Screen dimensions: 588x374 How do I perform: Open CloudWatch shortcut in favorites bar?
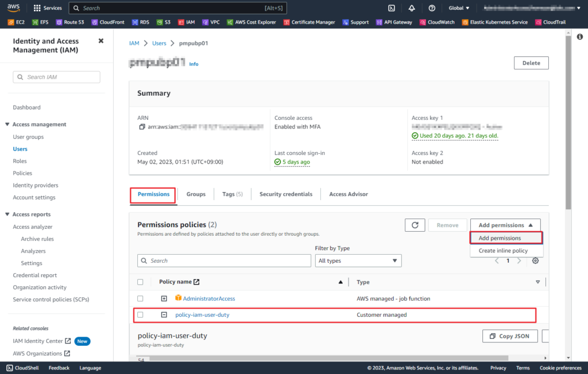pyautogui.click(x=437, y=22)
